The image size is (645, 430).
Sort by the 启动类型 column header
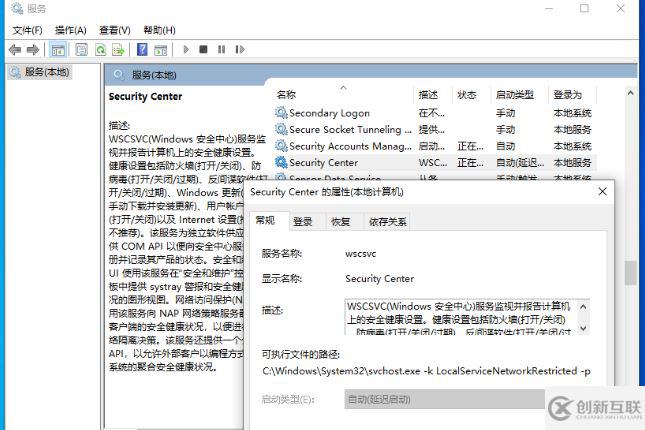(520, 95)
